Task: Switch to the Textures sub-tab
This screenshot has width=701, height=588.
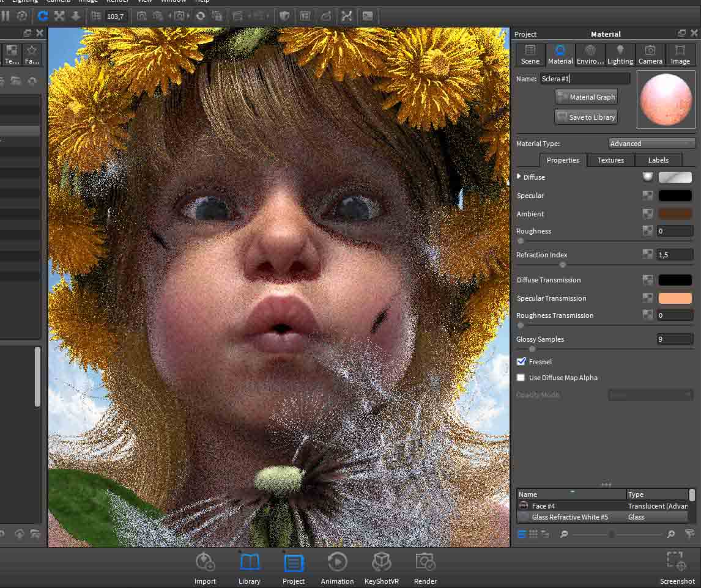Action: (x=610, y=160)
